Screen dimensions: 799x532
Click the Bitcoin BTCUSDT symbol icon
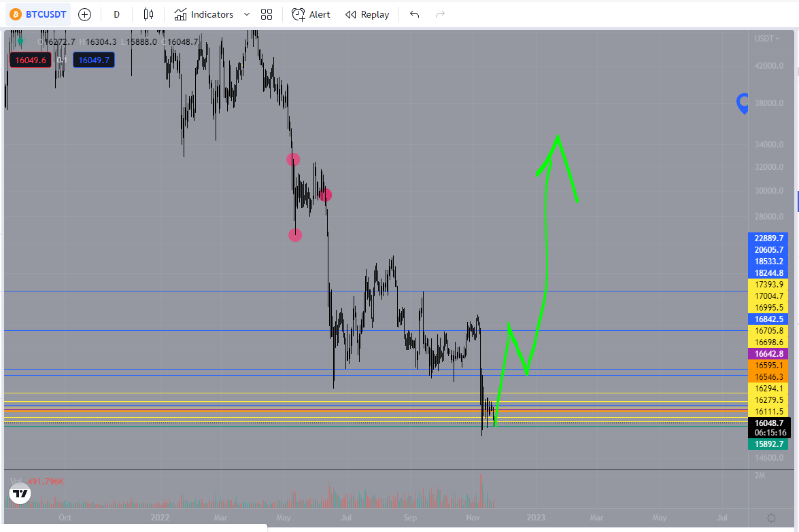pos(16,14)
